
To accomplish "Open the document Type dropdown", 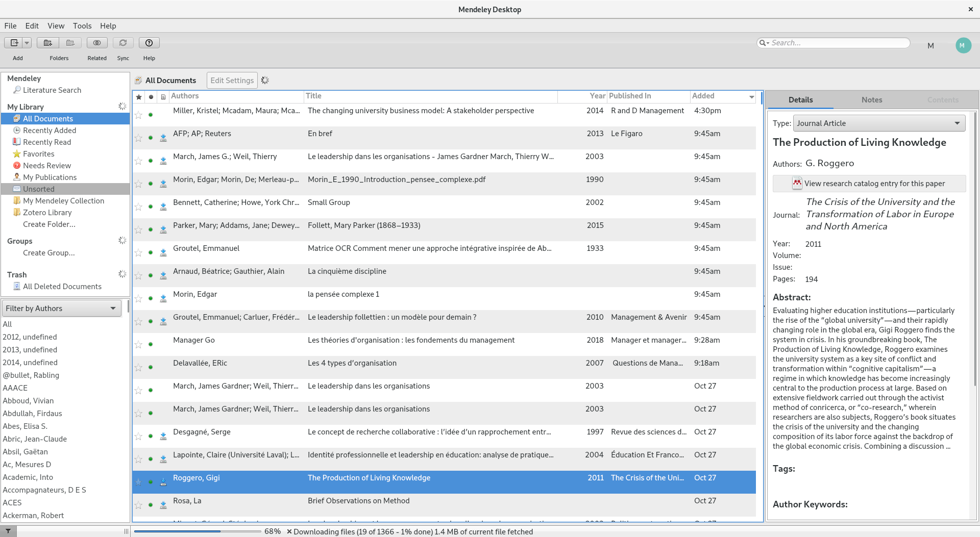I will click(879, 123).
